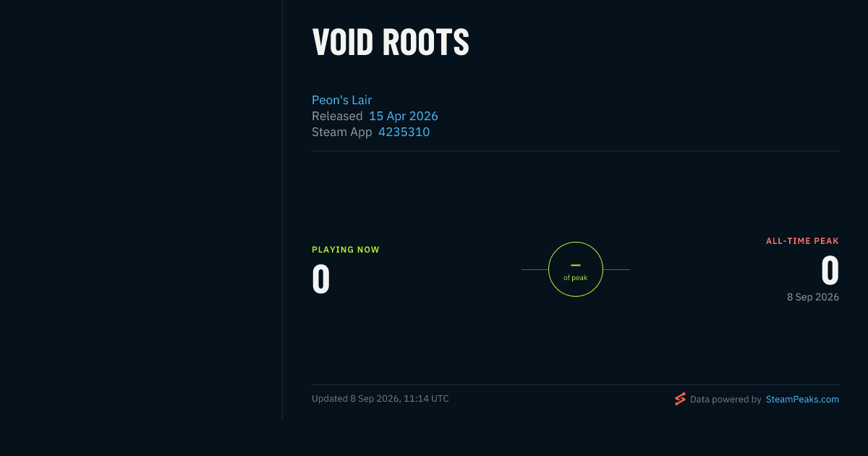Click the line right of the peak circle

[616, 269]
